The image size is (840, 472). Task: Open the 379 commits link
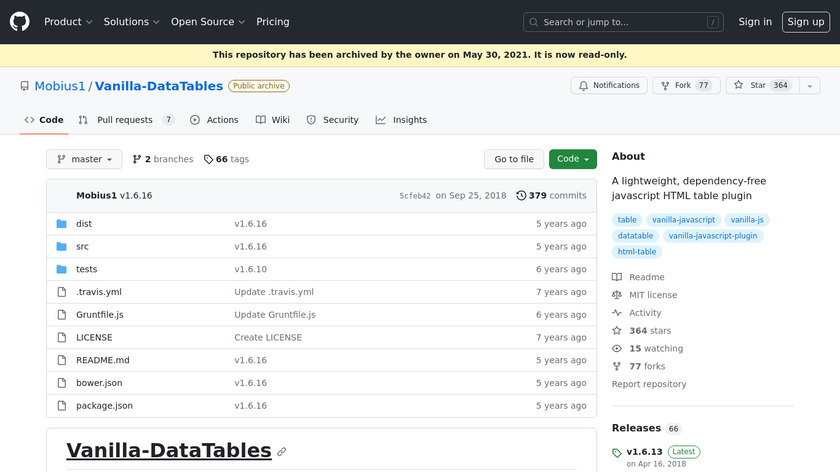551,196
